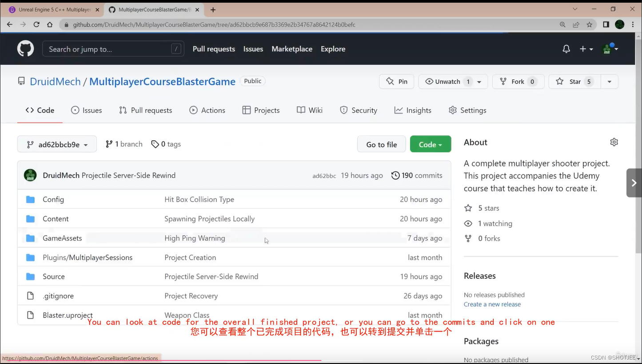Open the GameAssets folder
642x364 pixels.
[62, 238]
